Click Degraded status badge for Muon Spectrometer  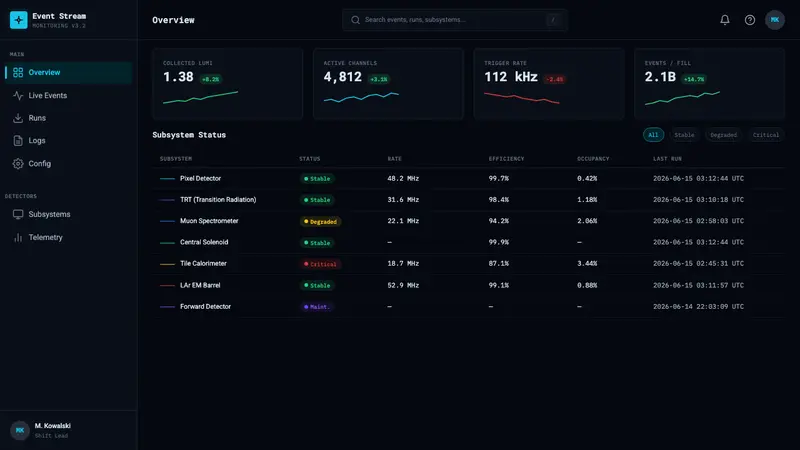[320, 221]
